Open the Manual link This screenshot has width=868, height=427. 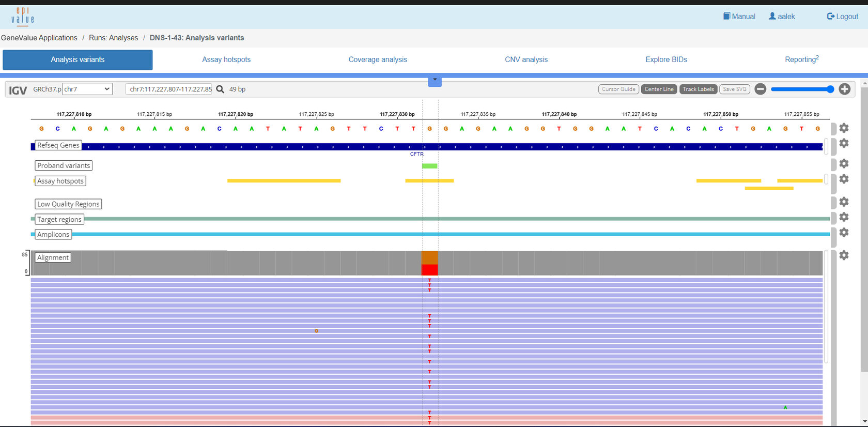click(x=739, y=17)
